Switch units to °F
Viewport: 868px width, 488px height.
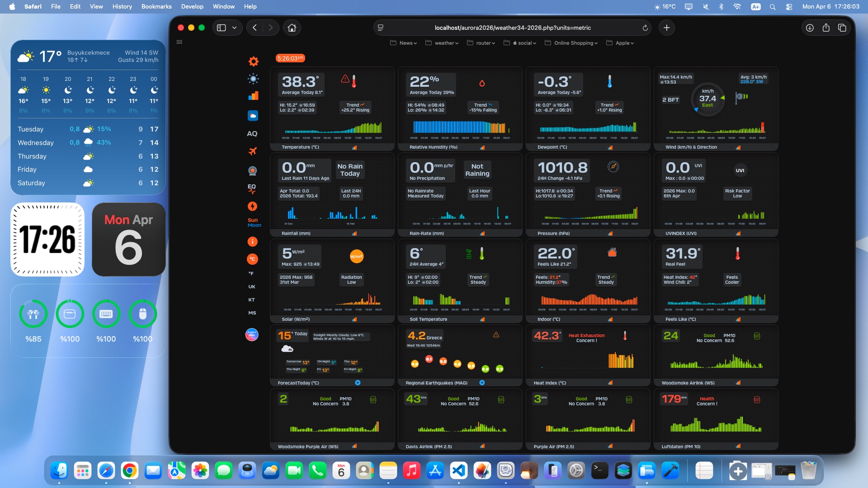click(251, 273)
